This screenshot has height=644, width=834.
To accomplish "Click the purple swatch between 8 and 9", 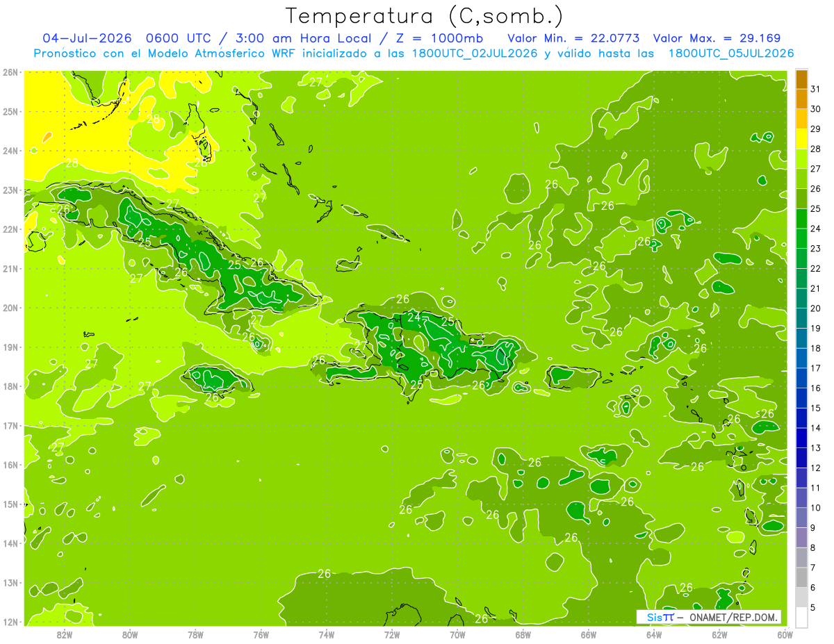I will (801, 538).
